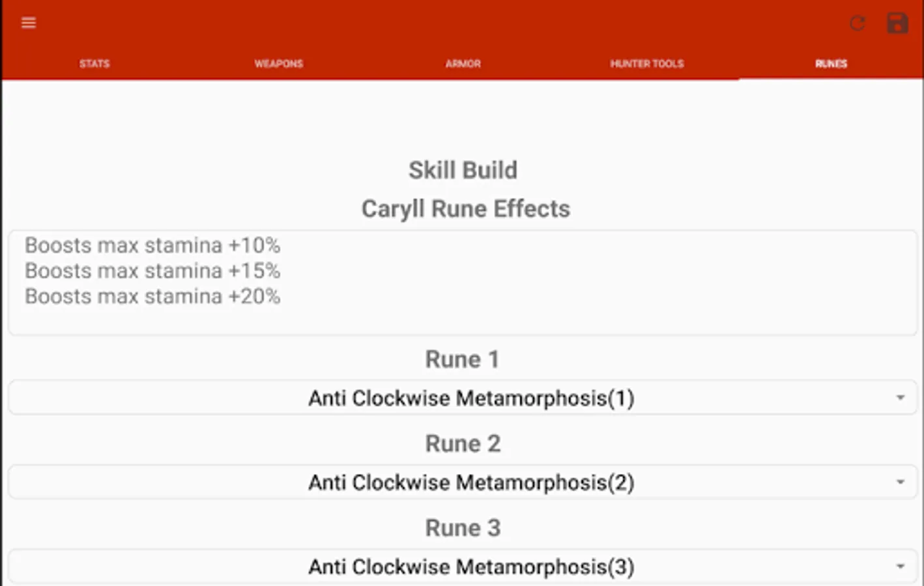Image resolution: width=924 pixels, height=586 pixels.
Task: Click the Skill Build title
Action: pyautogui.click(x=463, y=171)
